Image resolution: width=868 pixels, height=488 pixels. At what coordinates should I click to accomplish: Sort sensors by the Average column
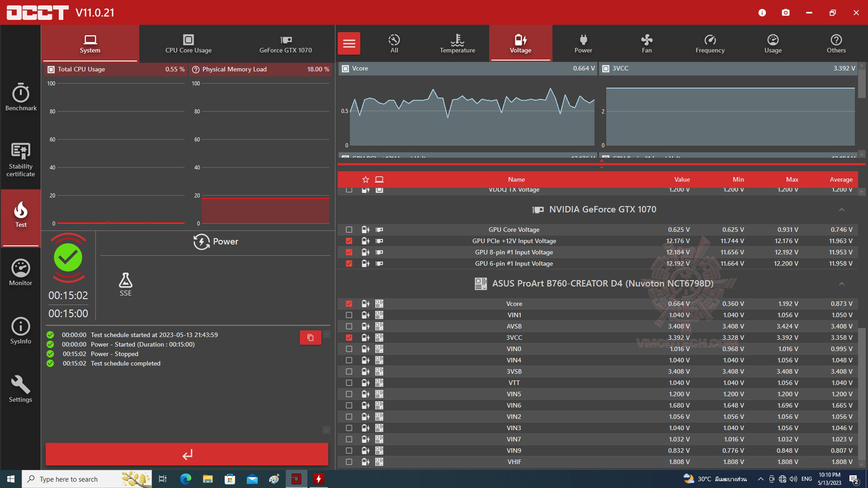(x=840, y=179)
